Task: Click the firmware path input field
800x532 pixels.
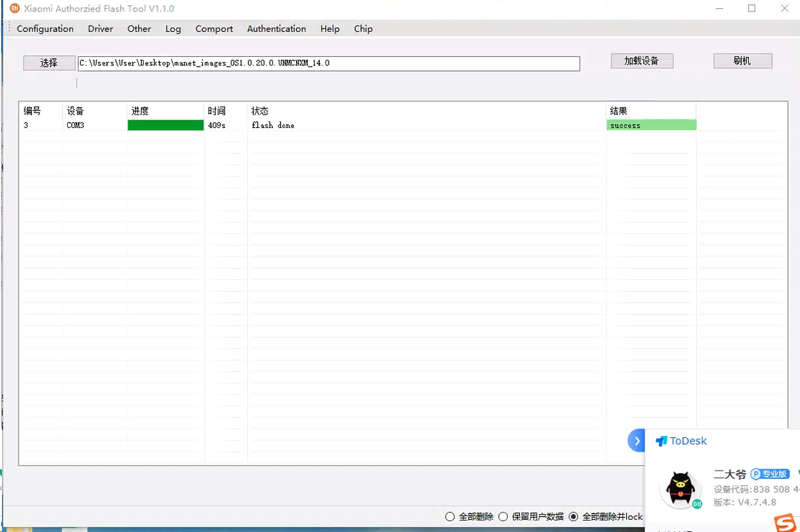Action: (x=329, y=63)
